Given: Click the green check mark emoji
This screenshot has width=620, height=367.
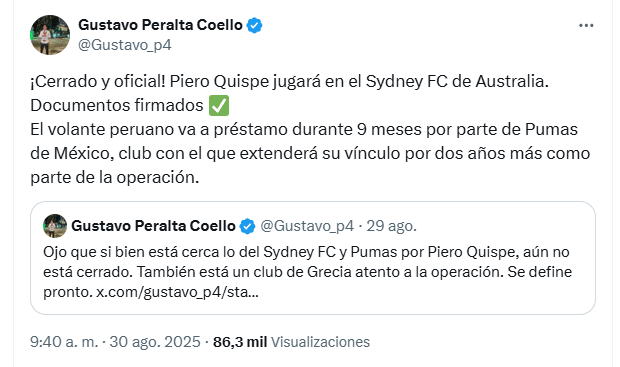Looking at the screenshot, I should [219, 106].
